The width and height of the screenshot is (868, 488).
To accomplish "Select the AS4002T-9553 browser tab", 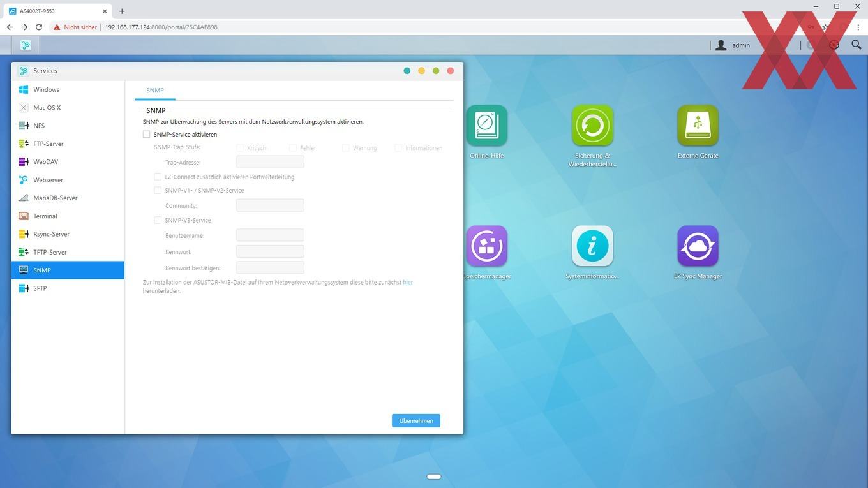I will pos(58,11).
